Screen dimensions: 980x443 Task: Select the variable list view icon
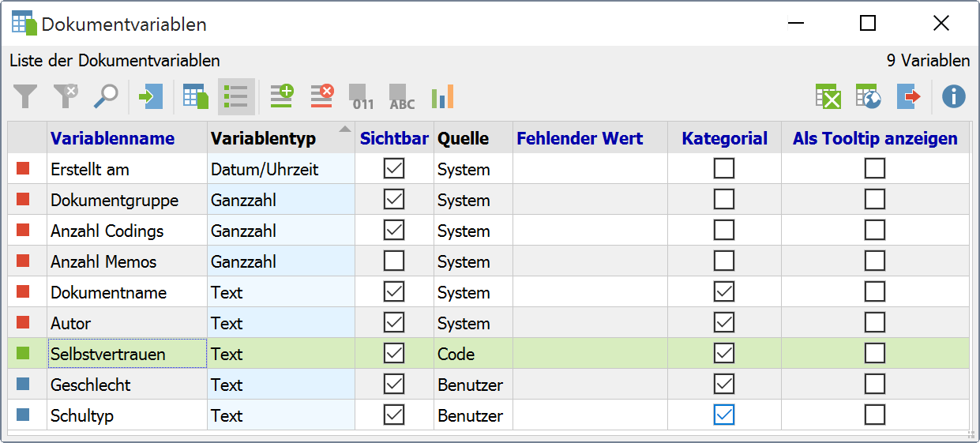tap(236, 96)
